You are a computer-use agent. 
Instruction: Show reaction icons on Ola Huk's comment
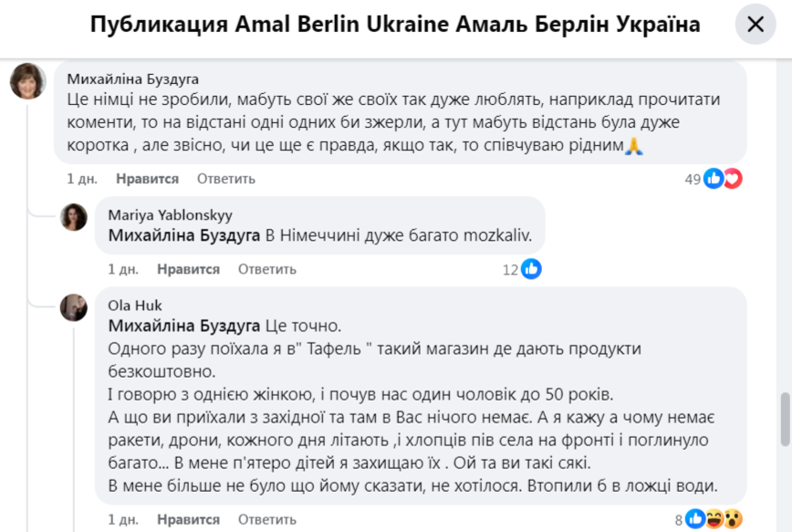tap(714, 520)
